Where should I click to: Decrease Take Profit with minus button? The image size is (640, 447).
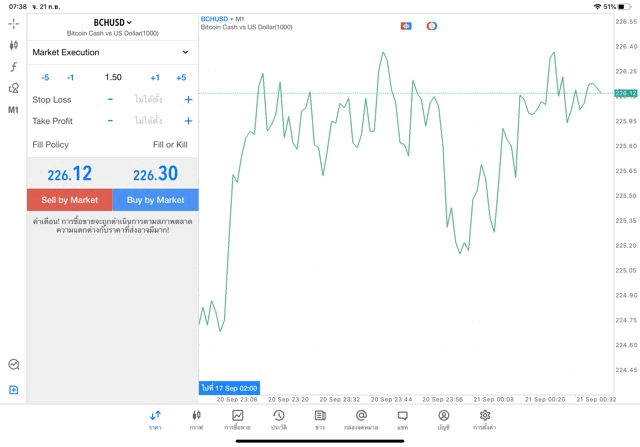click(x=110, y=121)
